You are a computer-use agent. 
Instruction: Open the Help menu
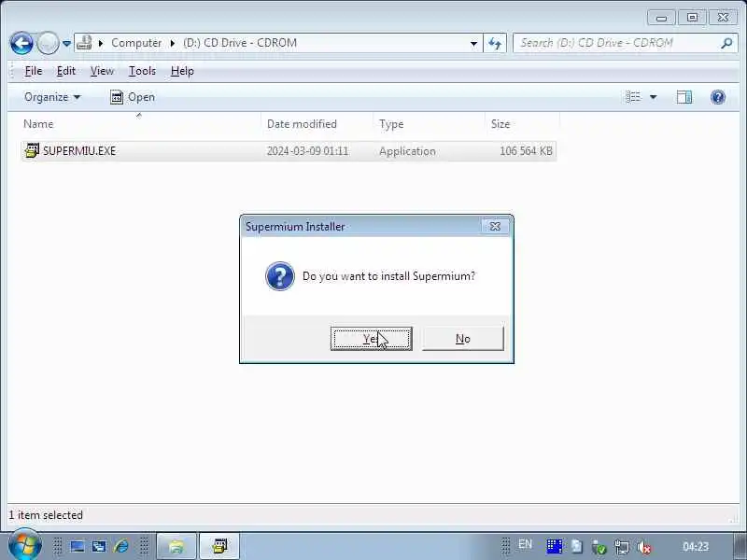(182, 71)
